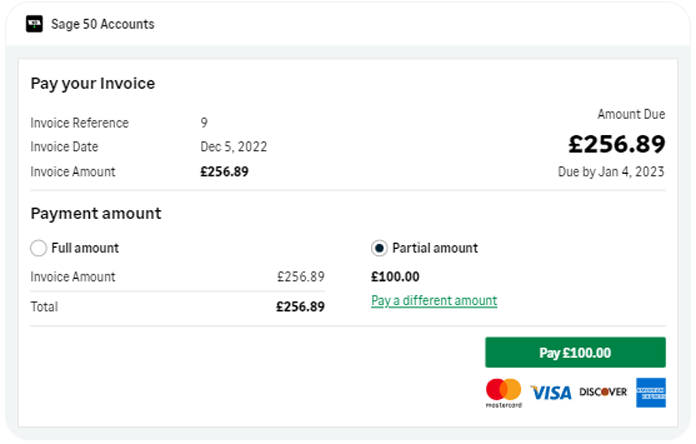Viewport: 696px width, 444px height.
Task: Click the Discover card logo
Action: 603,392
